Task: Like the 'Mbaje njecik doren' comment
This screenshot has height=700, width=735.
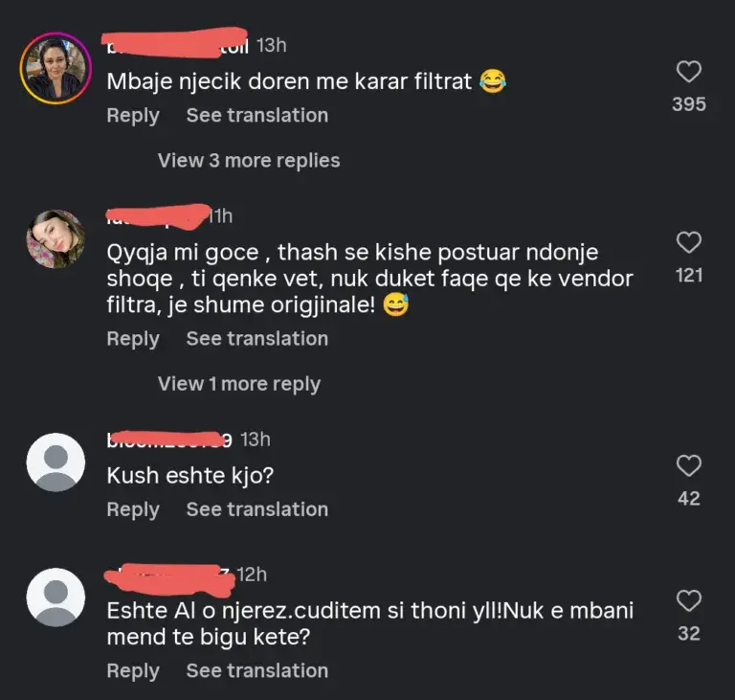Action: coord(688,72)
